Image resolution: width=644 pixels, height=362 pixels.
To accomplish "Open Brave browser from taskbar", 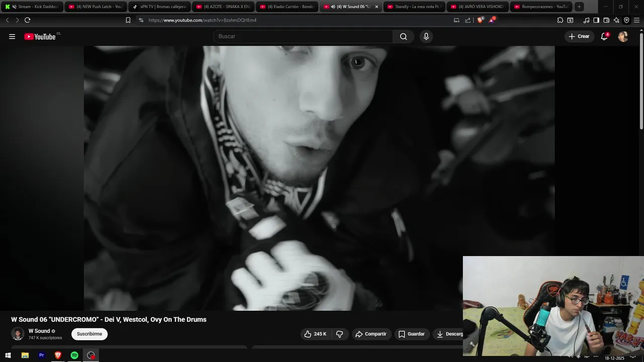I will pyautogui.click(x=58, y=355).
